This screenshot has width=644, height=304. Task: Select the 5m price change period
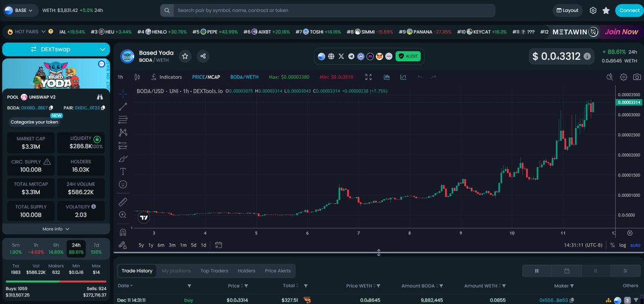pos(16,248)
